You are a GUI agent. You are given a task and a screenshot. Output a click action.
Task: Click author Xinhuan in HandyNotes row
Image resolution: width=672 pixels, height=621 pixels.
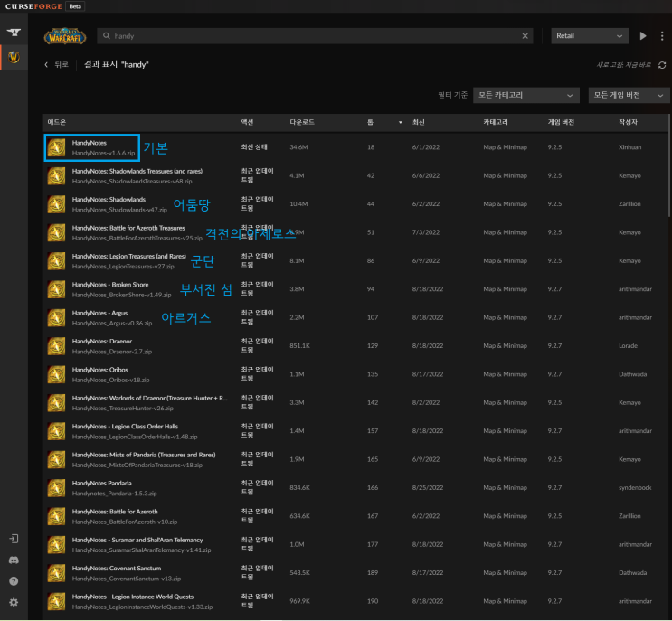click(630, 147)
